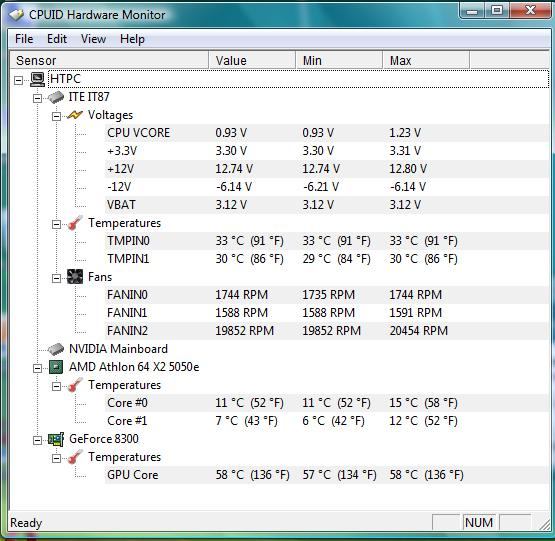
Task: Collapse the ITE IT87 Temperatures group
Action: tap(56, 224)
